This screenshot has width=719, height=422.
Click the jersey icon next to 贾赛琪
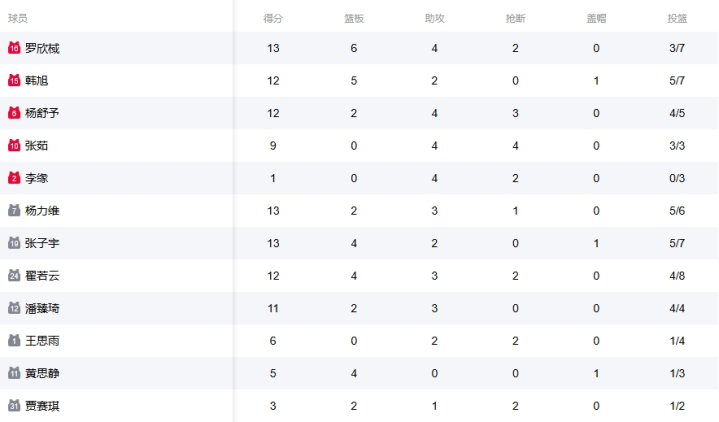14,406
